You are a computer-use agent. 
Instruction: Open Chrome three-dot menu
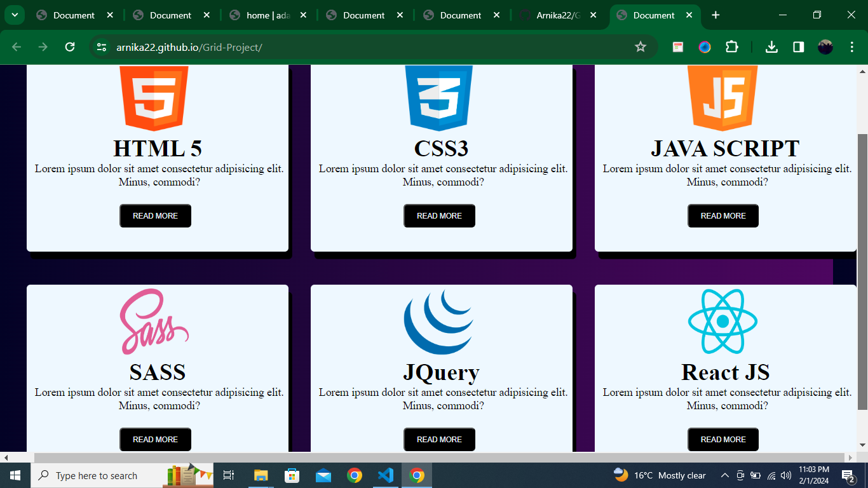852,47
